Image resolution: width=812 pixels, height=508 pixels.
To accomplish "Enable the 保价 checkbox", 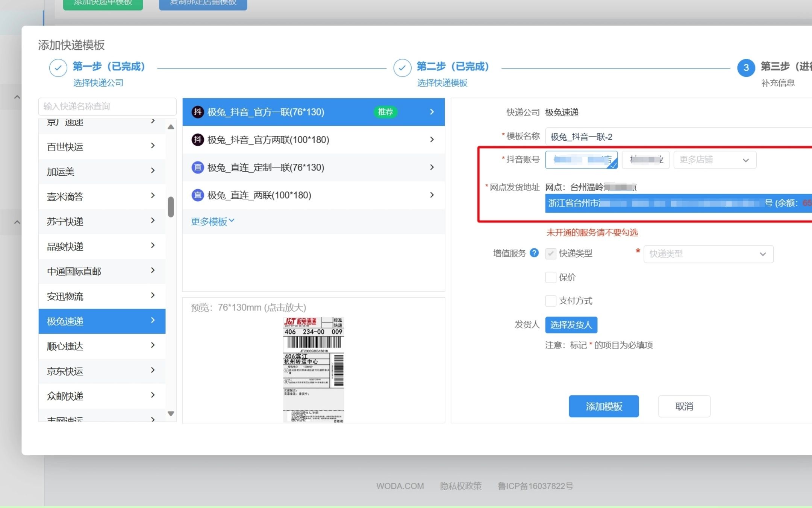I will pyautogui.click(x=551, y=277).
